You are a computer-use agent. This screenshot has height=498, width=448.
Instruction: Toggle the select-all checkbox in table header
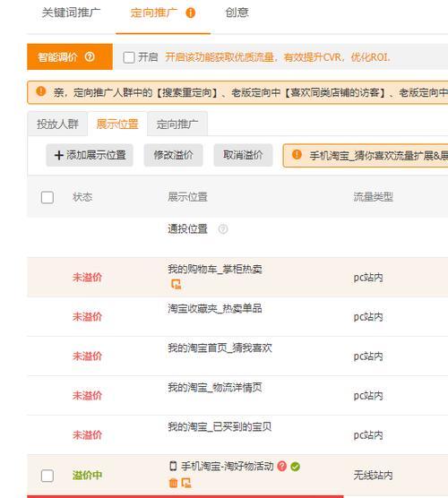pyautogui.click(x=47, y=197)
